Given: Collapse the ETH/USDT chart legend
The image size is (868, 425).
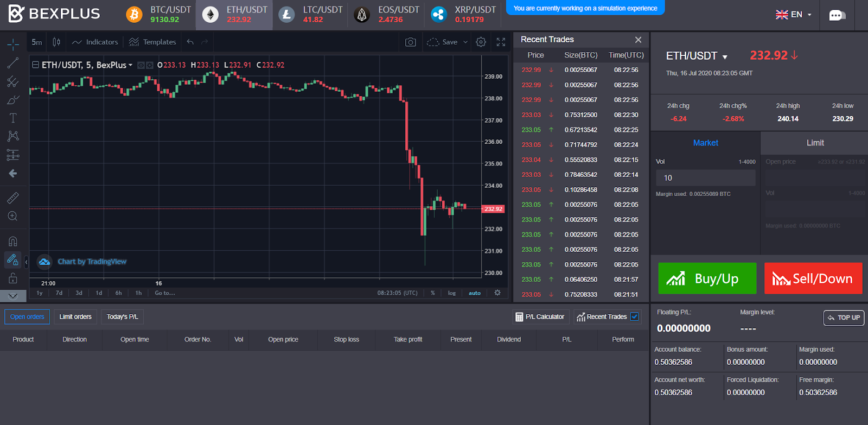Looking at the screenshot, I should tap(35, 65).
